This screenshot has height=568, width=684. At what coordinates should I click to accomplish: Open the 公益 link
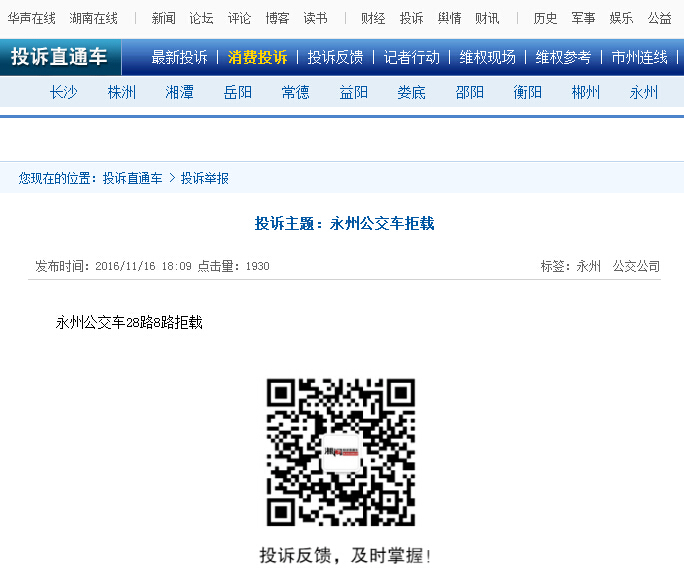click(659, 18)
